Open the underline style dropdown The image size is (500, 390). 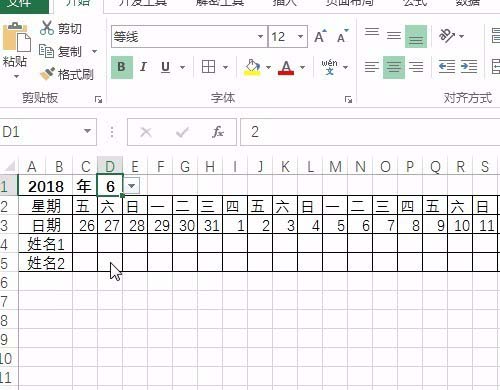182,67
